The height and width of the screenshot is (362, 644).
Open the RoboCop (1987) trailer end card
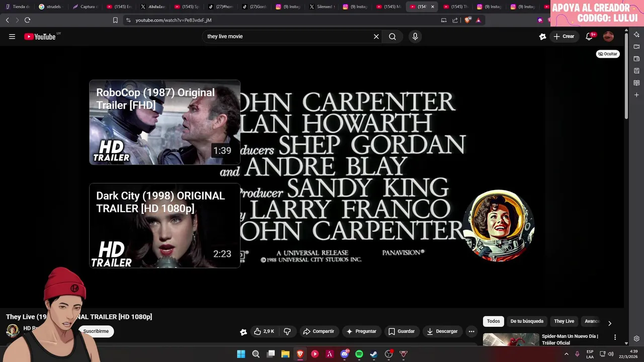[165, 122]
